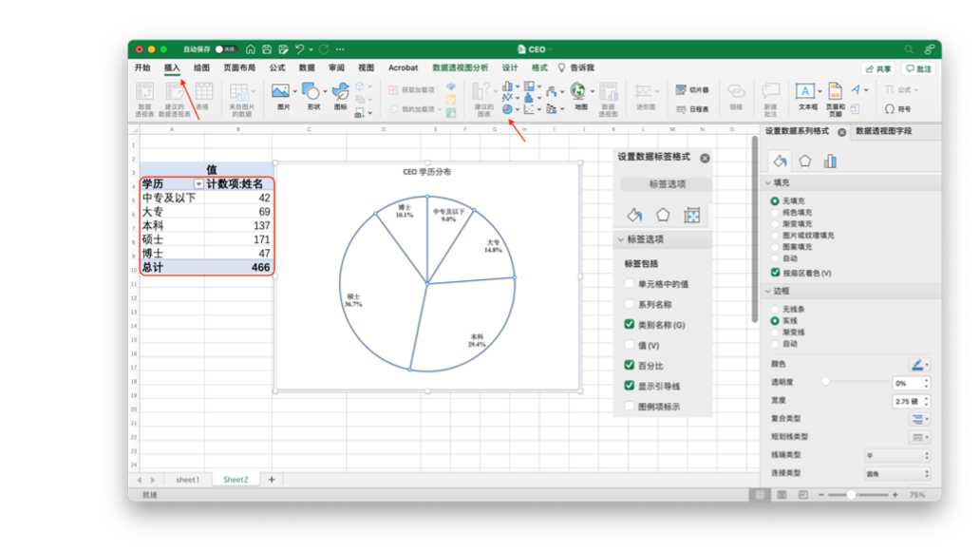
Task: Click the Picture (图片) insert icon
Action: 282,95
